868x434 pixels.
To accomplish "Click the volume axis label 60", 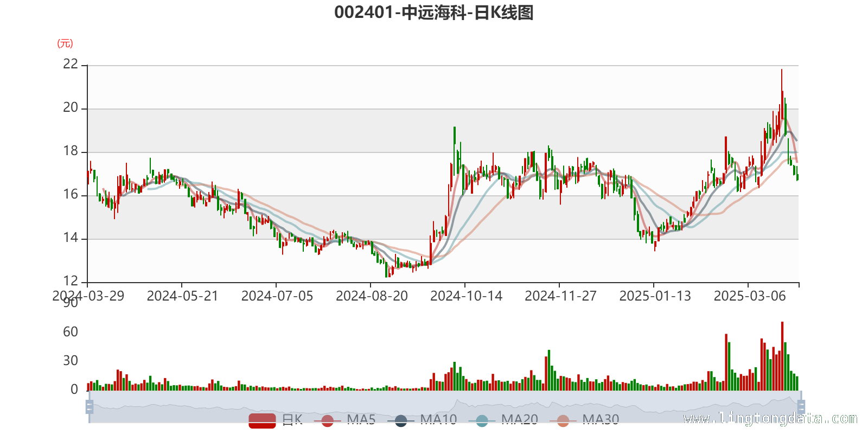I will [x=71, y=332].
